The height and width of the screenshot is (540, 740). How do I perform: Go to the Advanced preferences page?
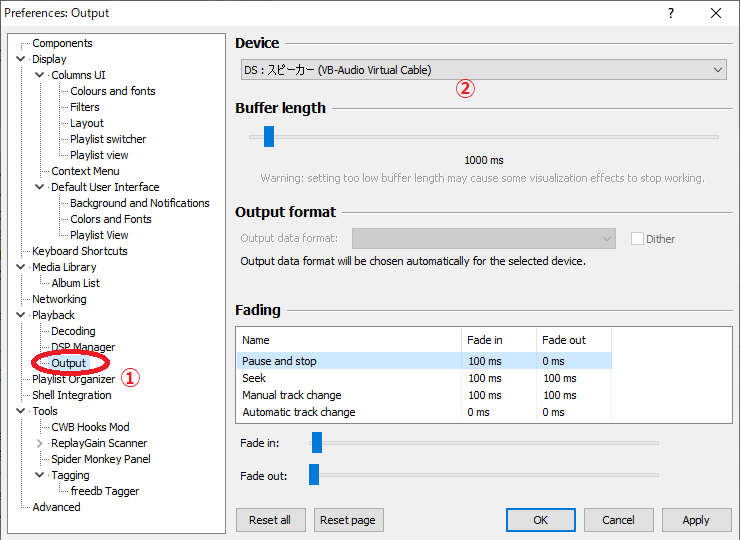tap(56, 507)
